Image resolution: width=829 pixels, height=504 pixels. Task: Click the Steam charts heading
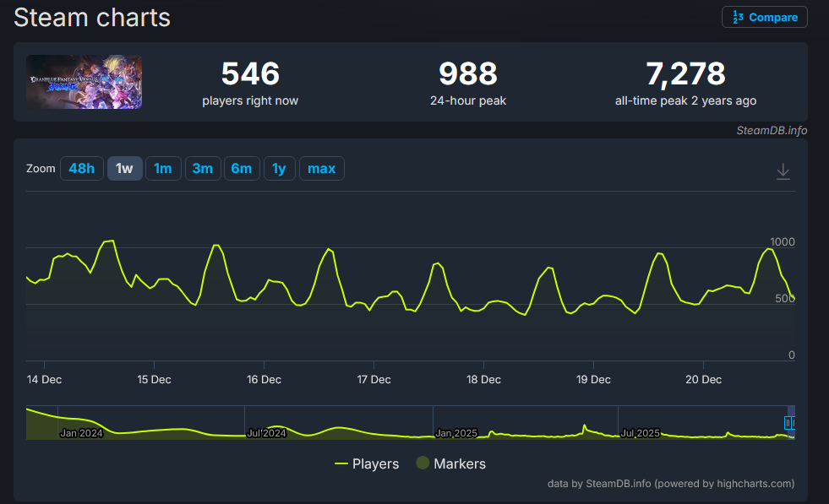pyautogui.click(x=92, y=18)
